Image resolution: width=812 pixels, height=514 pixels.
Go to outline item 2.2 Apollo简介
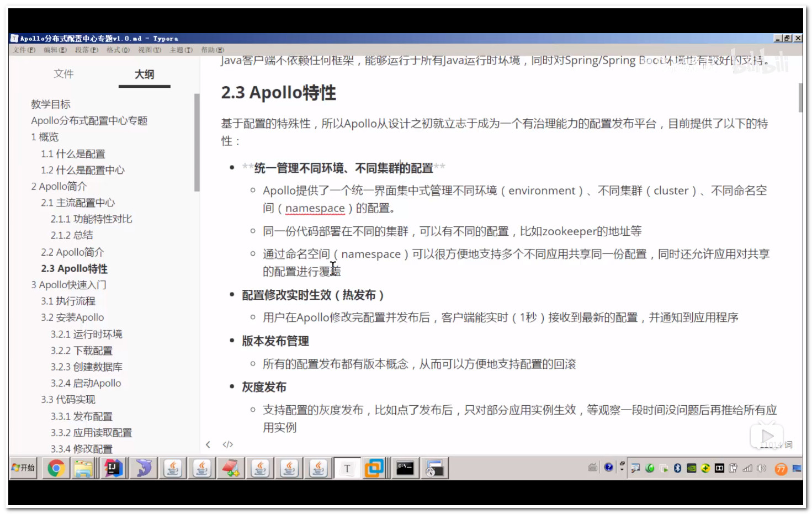pos(72,252)
